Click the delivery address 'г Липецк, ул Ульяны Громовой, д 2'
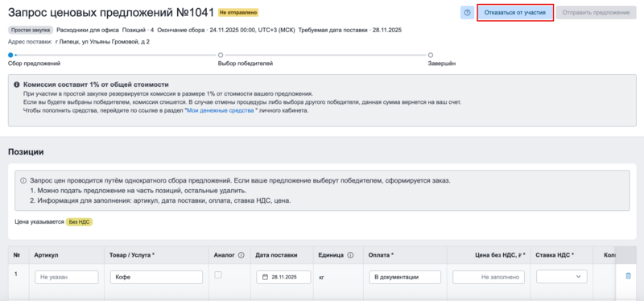The width and height of the screenshot is (644, 301). (102, 42)
